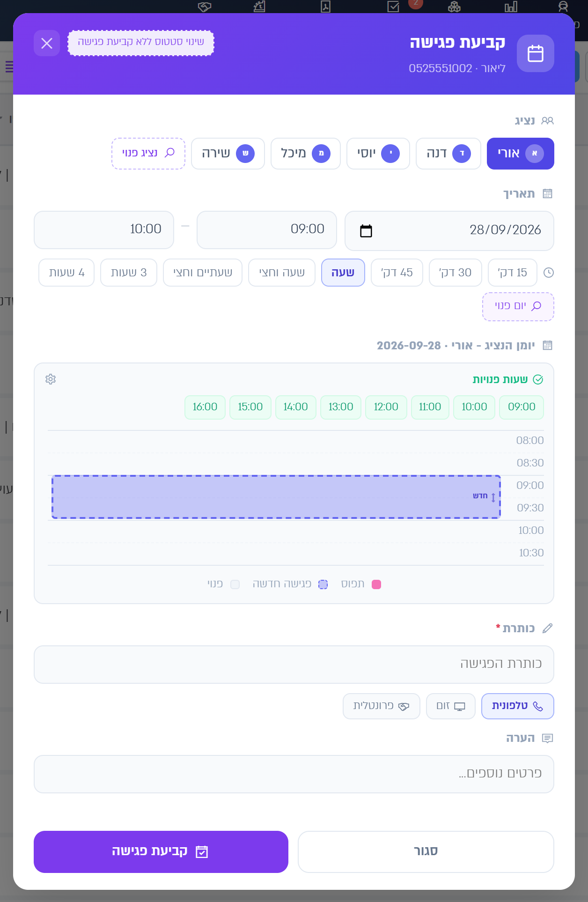This screenshot has height=902, width=588.
Task: Select representative דנה
Action: pos(448,154)
